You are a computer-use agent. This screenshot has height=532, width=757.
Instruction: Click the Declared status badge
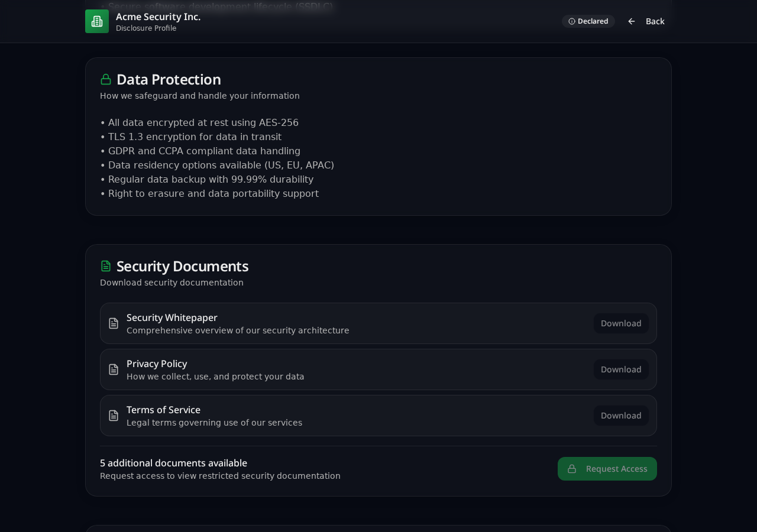588,21
